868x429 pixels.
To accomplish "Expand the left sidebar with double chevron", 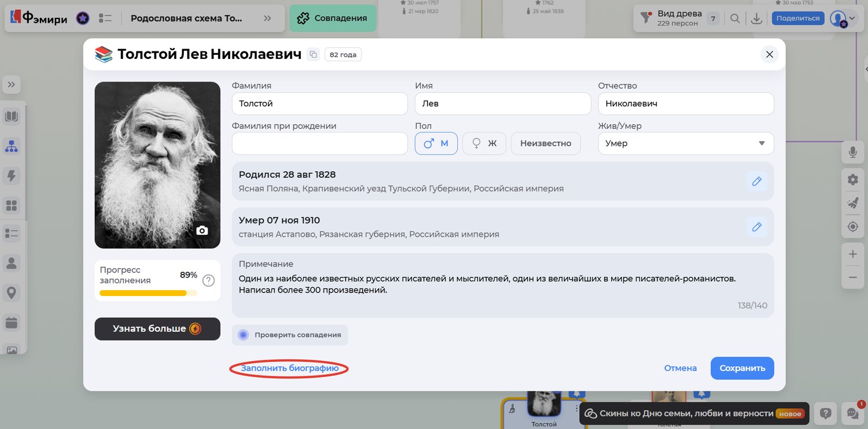I will 12,86.
